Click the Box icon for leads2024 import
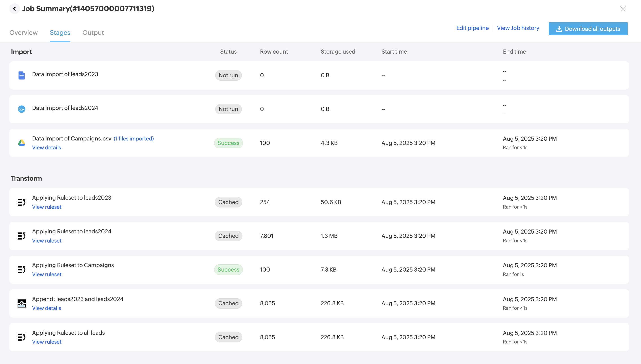Viewport: 641px width, 364px height. pos(21,109)
